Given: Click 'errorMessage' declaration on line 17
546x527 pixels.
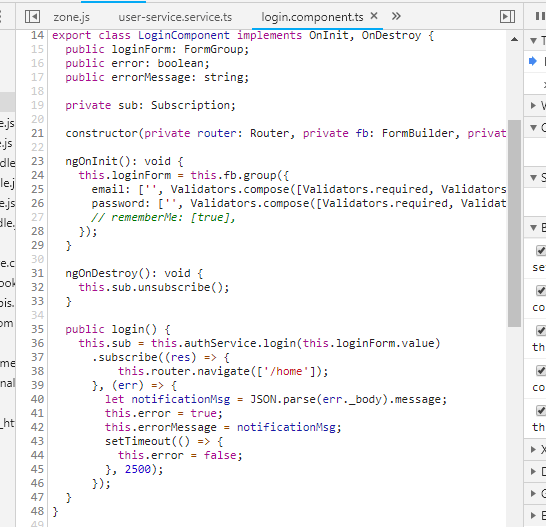Looking at the screenshot, I should point(151,77).
